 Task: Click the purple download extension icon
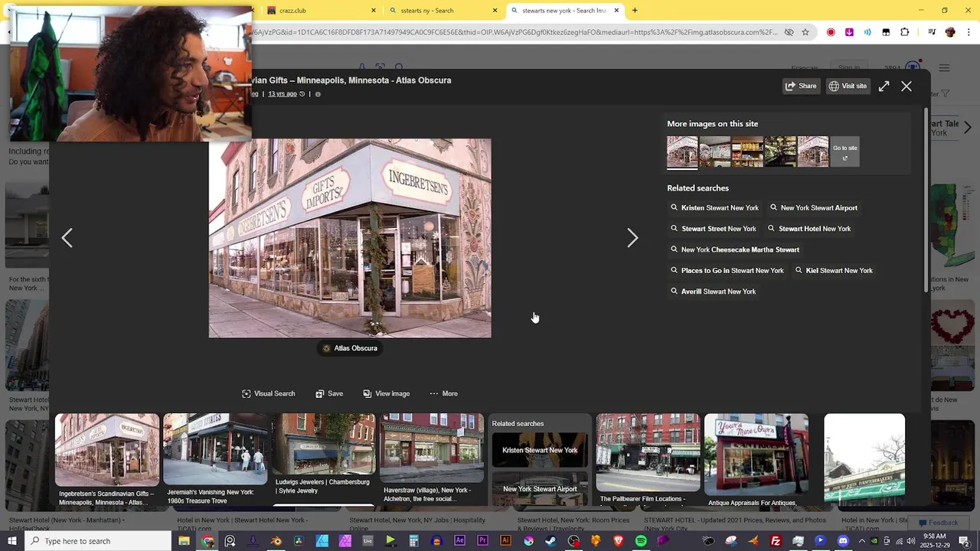click(x=849, y=32)
